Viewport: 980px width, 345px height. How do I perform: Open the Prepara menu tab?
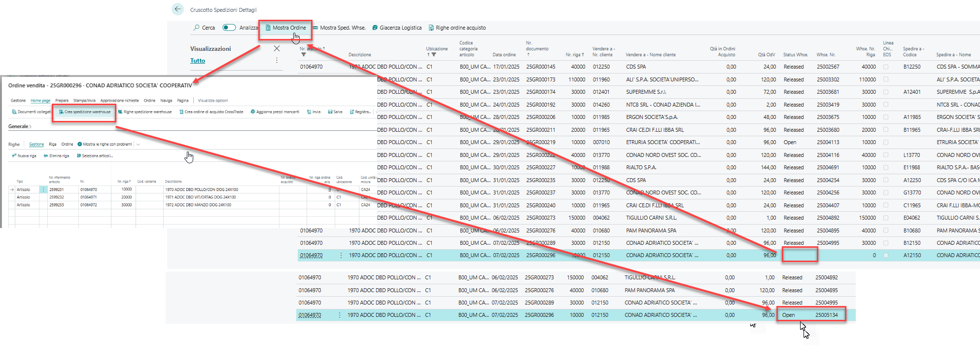click(x=62, y=100)
